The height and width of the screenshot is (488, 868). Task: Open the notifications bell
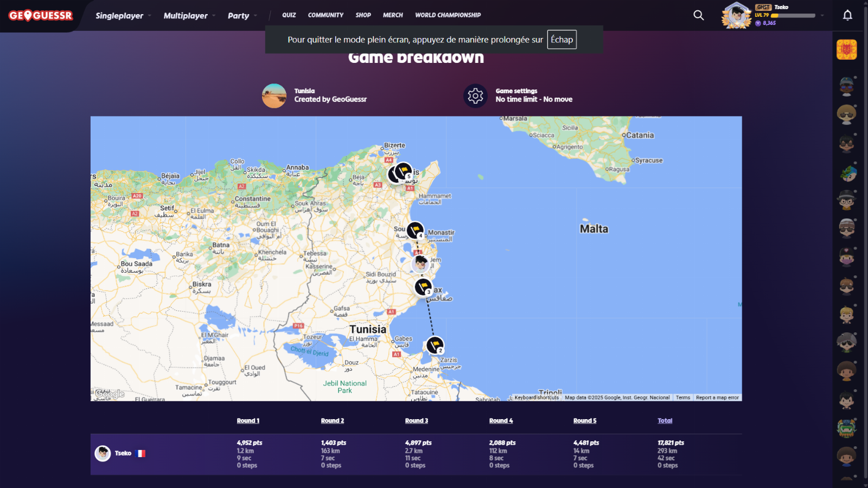coord(847,15)
